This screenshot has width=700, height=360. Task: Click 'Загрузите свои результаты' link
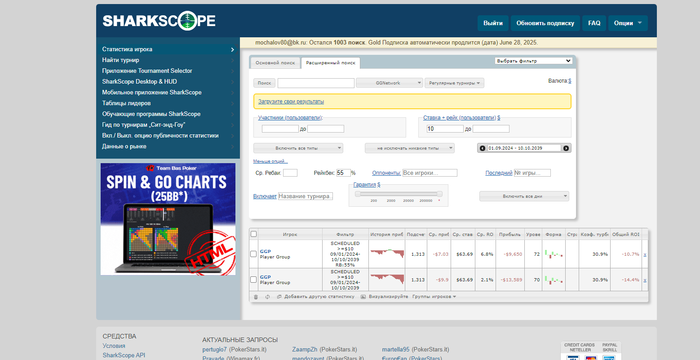291,102
